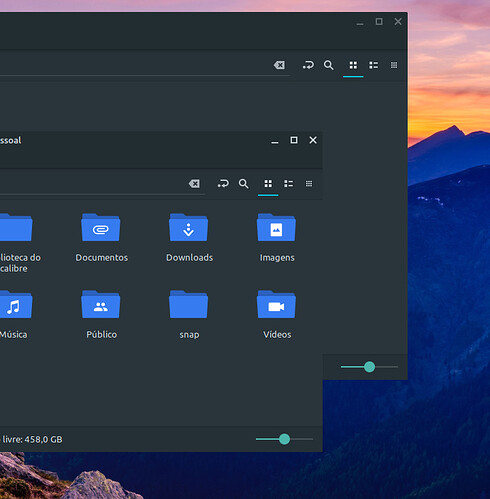The height and width of the screenshot is (499, 490).
Task: Switch back window to list view
Action: 374,65
